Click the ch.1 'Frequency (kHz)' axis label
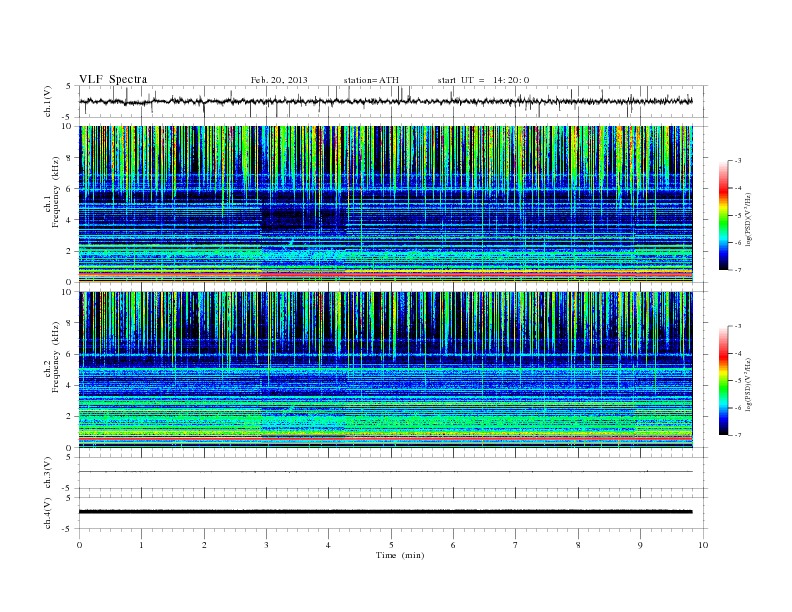Viewport: 792px width, 612px height. click(55, 193)
